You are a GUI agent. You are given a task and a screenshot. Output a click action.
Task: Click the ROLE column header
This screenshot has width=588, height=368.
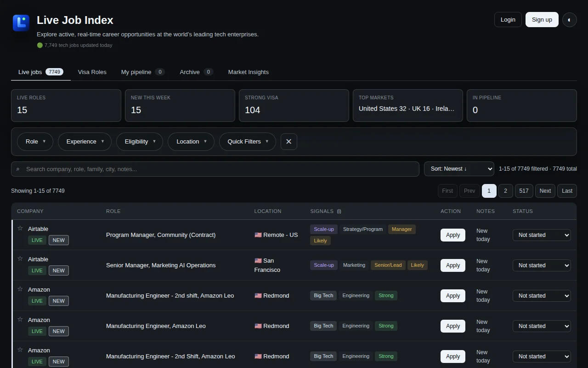[x=113, y=211]
